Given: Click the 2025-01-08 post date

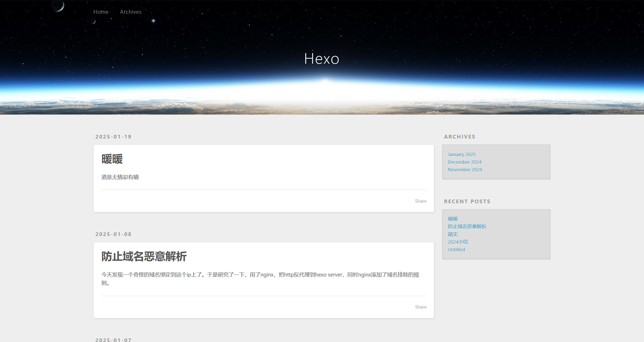Looking at the screenshot, I should pos(114,234).
